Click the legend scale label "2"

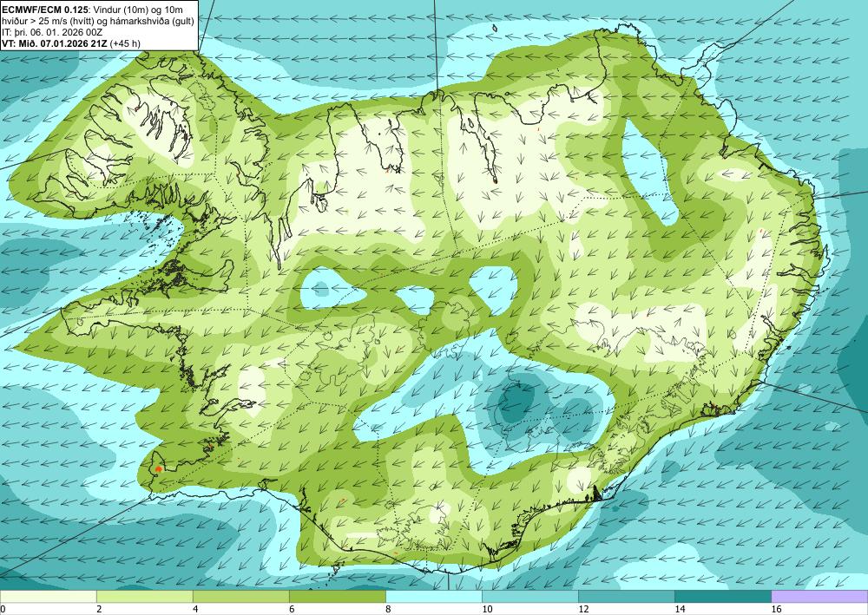click(99, 609)
